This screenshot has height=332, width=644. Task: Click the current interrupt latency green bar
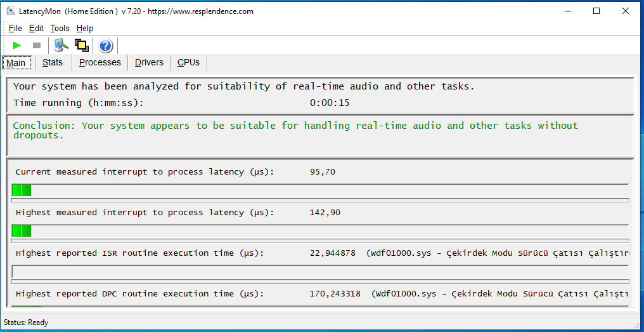coord(22,190)
